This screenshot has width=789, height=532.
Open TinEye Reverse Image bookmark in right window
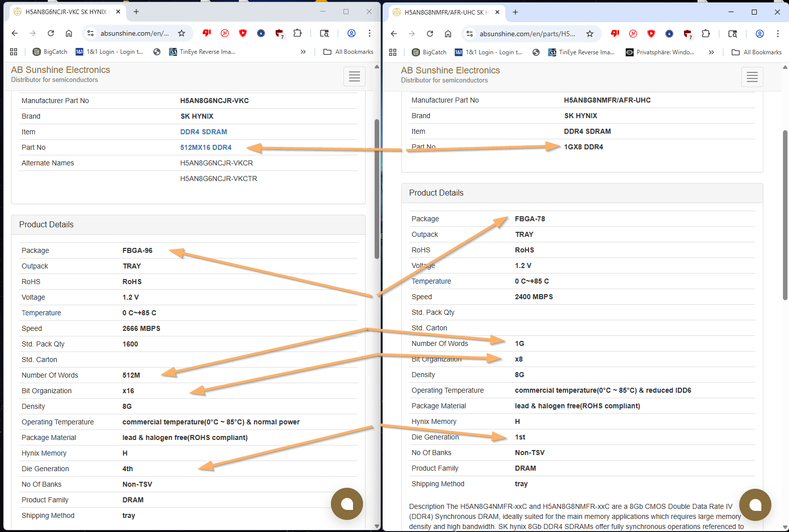coord(581,52)
